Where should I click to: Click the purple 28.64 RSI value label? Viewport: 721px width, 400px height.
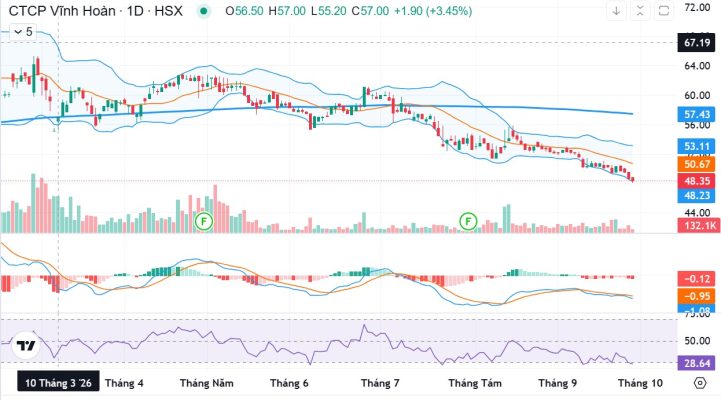697,363
